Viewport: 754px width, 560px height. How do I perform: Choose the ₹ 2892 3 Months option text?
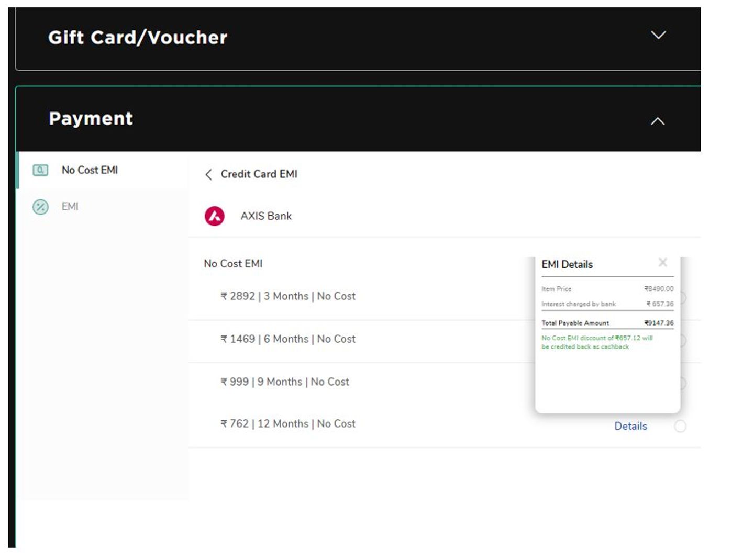[287, 296]
